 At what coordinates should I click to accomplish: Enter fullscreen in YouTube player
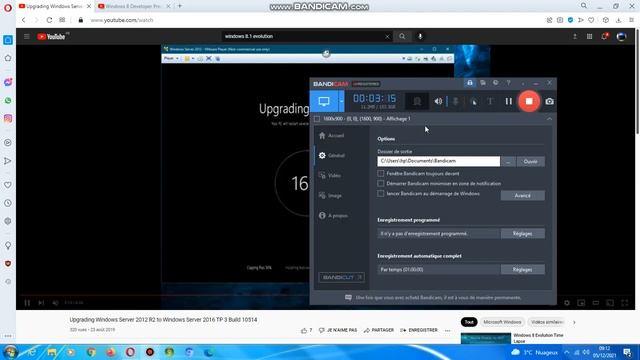point(624,303)
